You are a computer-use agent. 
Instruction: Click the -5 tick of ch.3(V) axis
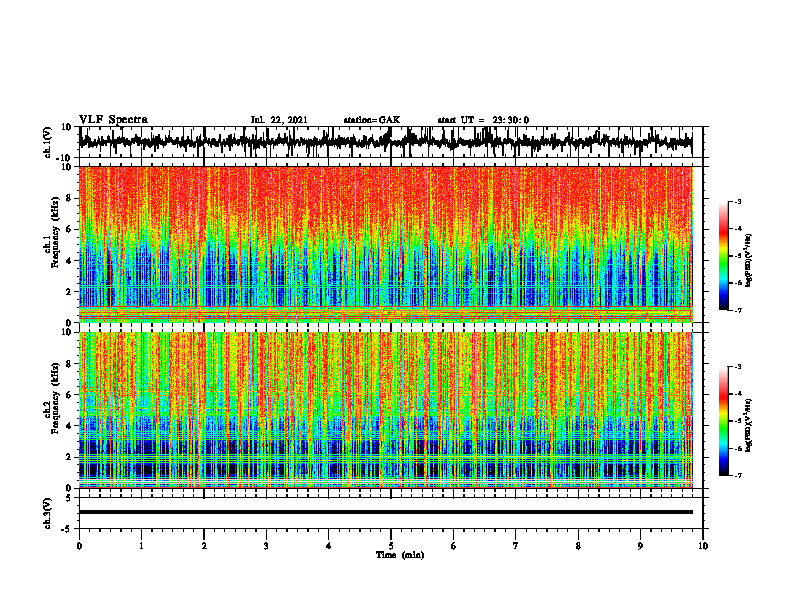pyautogui.click(x=67, y=529)
